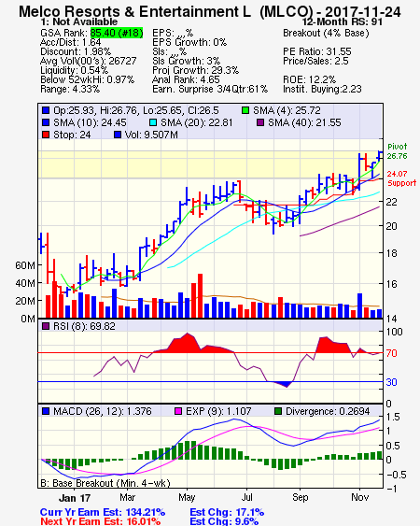The width and height of the screenshot is (420, 526).
Task: Click the 'Price/Sales: 2.5' text
Action: pyautogui.click(x=315, y=61)
